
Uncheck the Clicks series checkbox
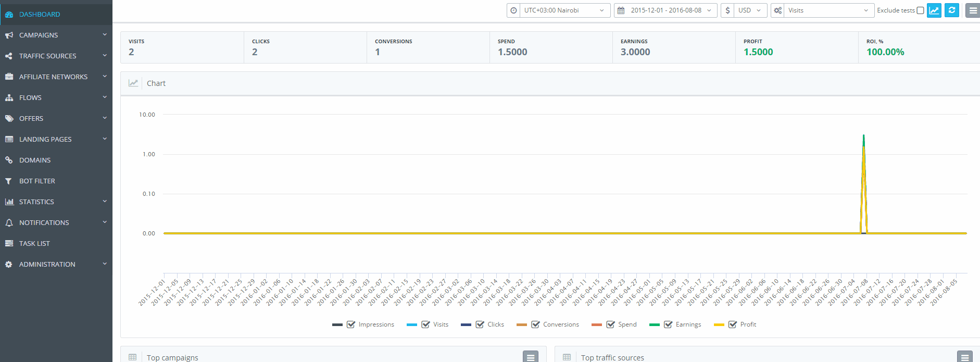[480, 324]
